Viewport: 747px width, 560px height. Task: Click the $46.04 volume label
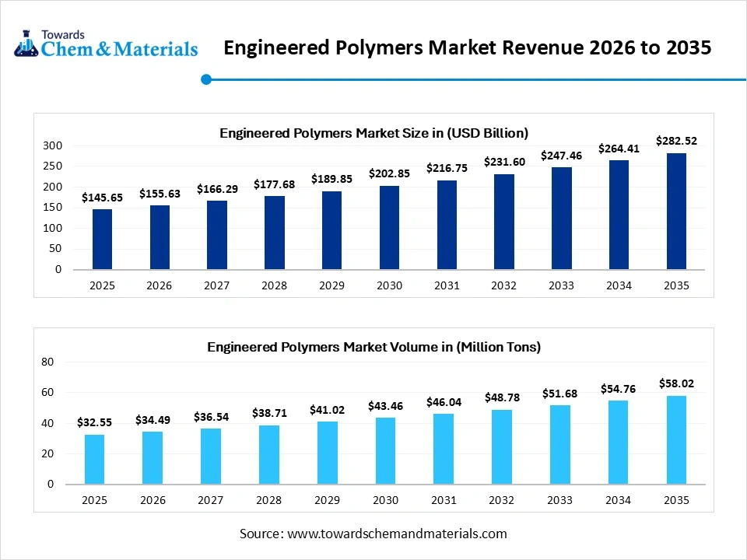(444, 402)
